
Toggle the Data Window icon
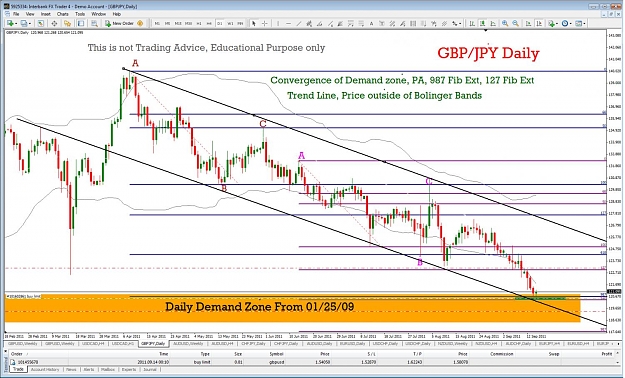click(54, 24)
